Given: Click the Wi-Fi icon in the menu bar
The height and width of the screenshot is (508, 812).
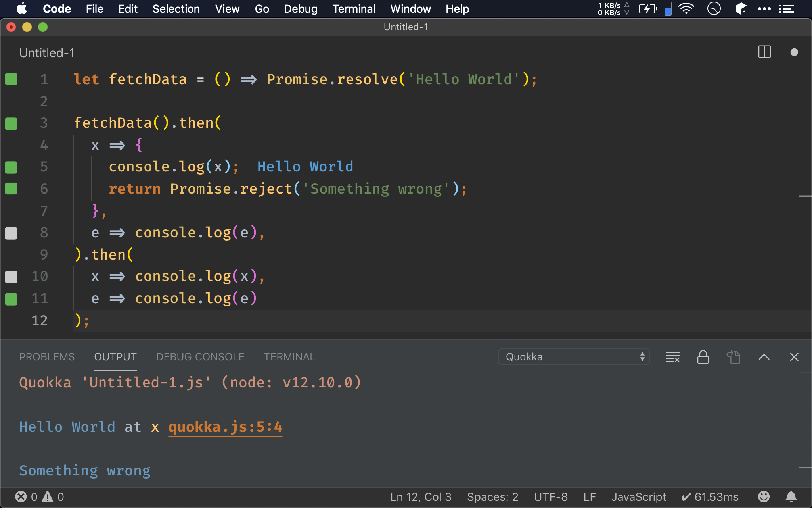Looking at the screenshot, I should pos(686,9).
